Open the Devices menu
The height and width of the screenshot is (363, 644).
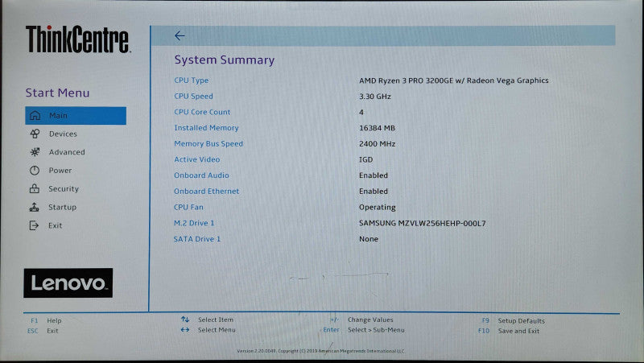(63, 134)
